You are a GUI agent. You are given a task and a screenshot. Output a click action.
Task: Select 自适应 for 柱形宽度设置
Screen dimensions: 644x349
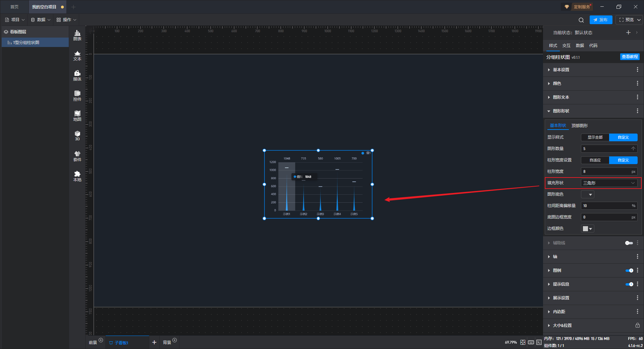595,160
